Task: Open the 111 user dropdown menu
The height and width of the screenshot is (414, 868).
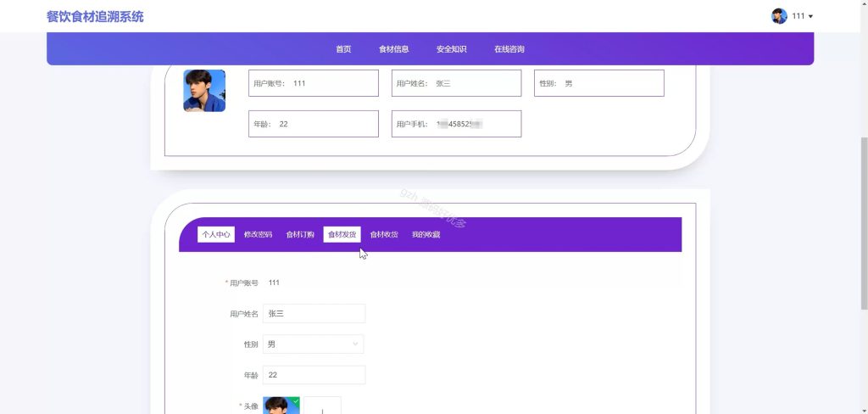Action: click(802, 16)
